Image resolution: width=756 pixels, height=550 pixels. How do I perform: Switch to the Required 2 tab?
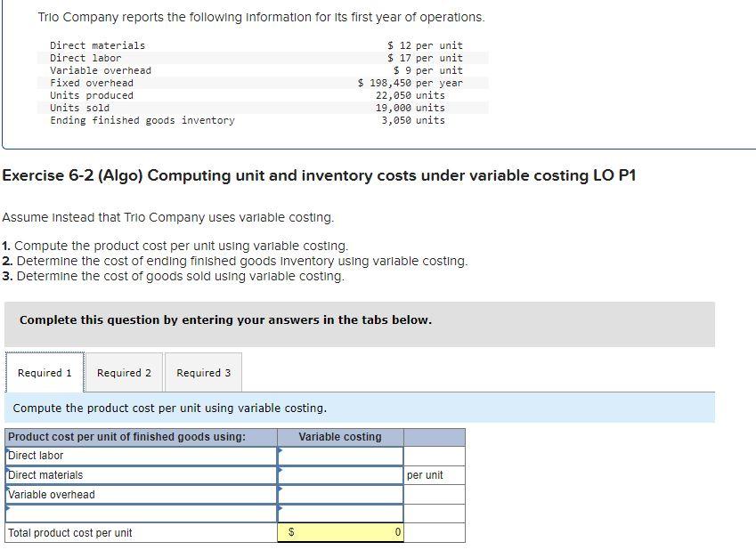click(124, 373)
